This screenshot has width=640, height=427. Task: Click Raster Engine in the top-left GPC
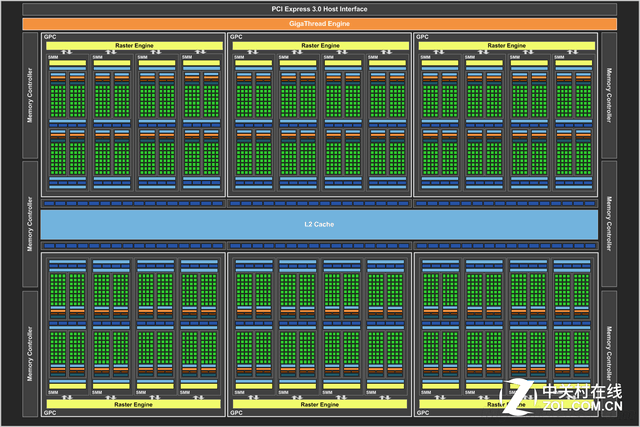(x=132, y=46)
